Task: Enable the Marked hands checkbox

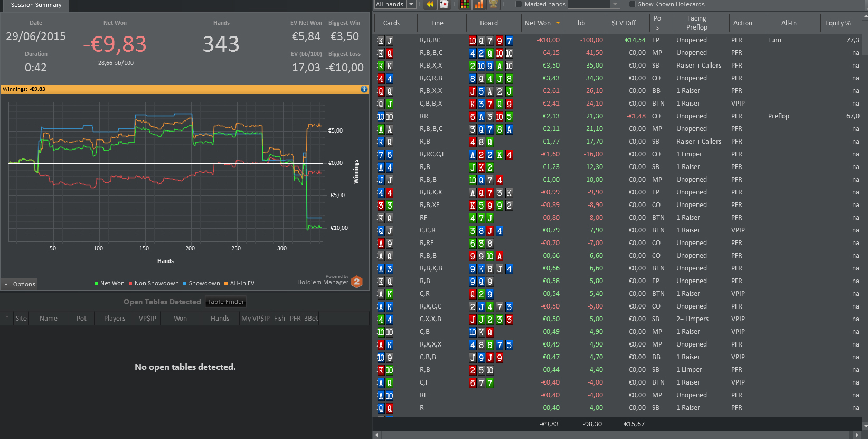Action: [x=518, y=4]
